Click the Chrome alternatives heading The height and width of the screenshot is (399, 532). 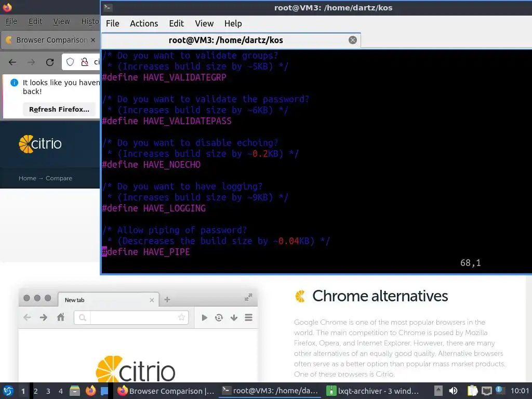380,296
